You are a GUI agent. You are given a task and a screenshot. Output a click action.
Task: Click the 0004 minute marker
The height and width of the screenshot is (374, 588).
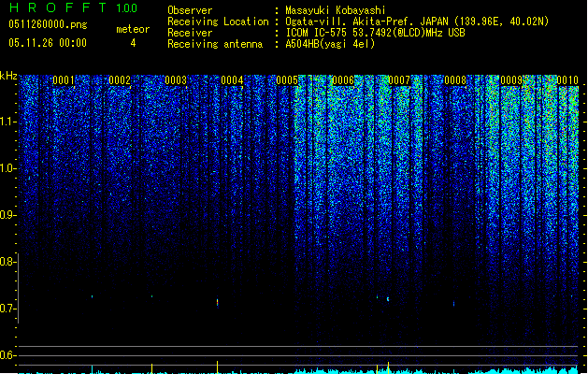tap(232, 80)
